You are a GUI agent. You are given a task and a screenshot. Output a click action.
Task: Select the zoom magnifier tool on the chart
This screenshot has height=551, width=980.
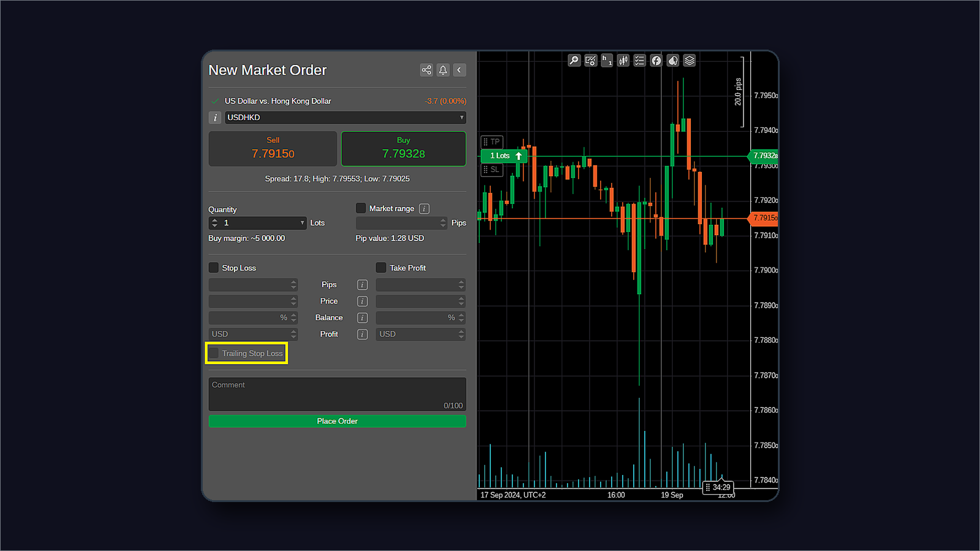pos(574,60)
